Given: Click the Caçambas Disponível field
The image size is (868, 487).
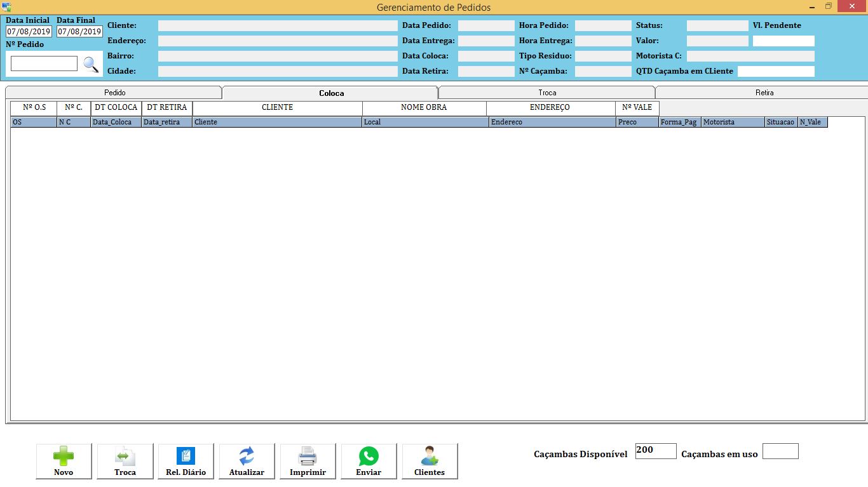Looking at the screenshot, I should pyautogui.click(x=656, y=451).
